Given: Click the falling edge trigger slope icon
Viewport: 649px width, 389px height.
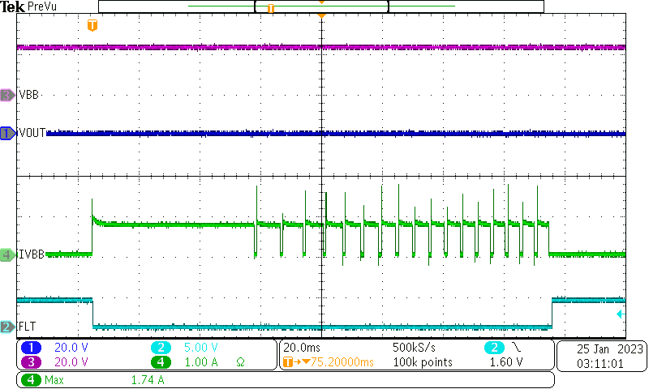Looking at the screenshot, I should tap(517, 347).
